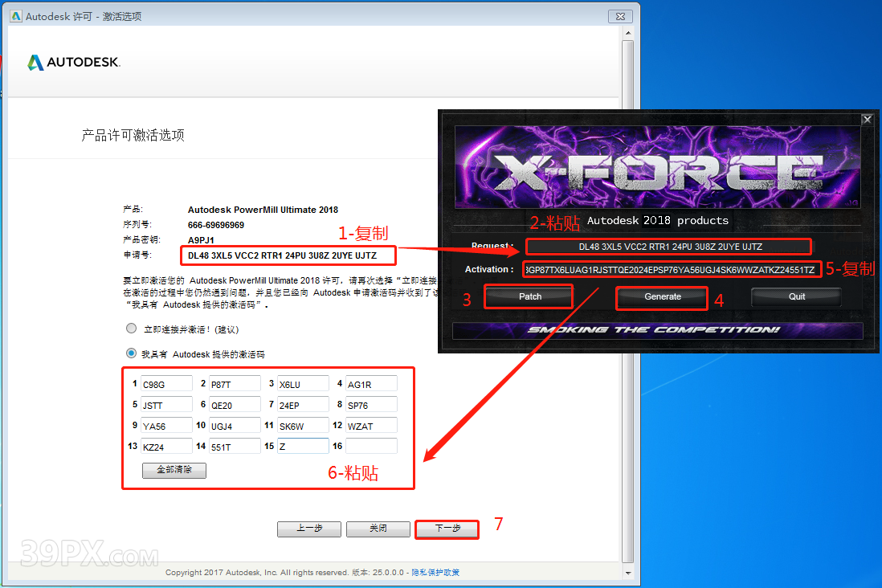Click the Activation field in X-Force

[672, 270]
